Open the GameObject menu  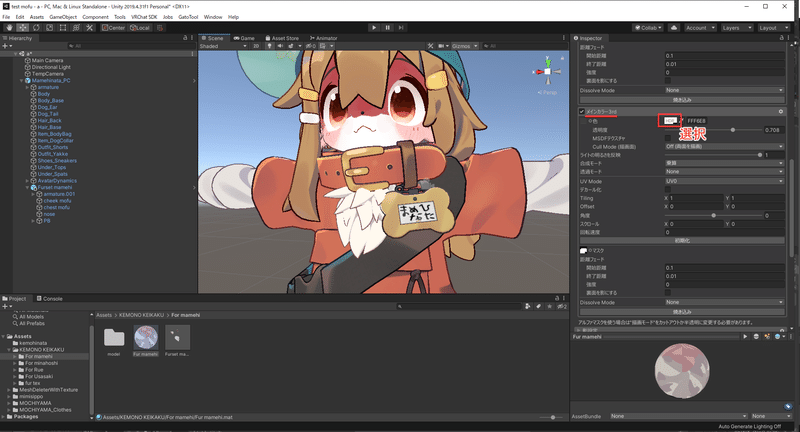tap(63, 17)
